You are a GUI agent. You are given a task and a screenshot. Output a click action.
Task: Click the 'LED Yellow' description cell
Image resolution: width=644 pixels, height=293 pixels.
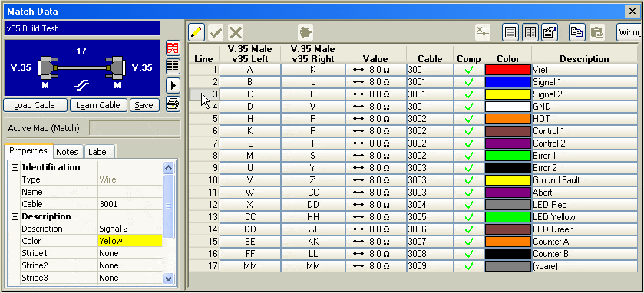click(584, 217)
